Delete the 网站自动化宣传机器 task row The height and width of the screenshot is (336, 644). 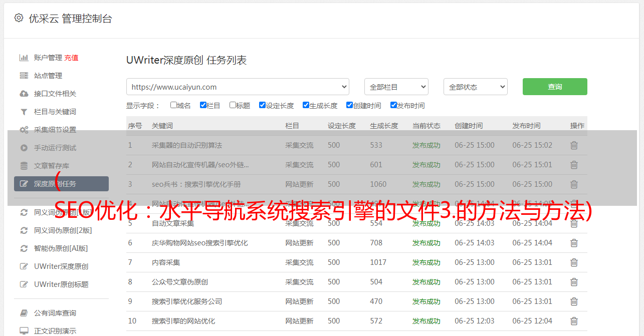(x=574, y=165)
